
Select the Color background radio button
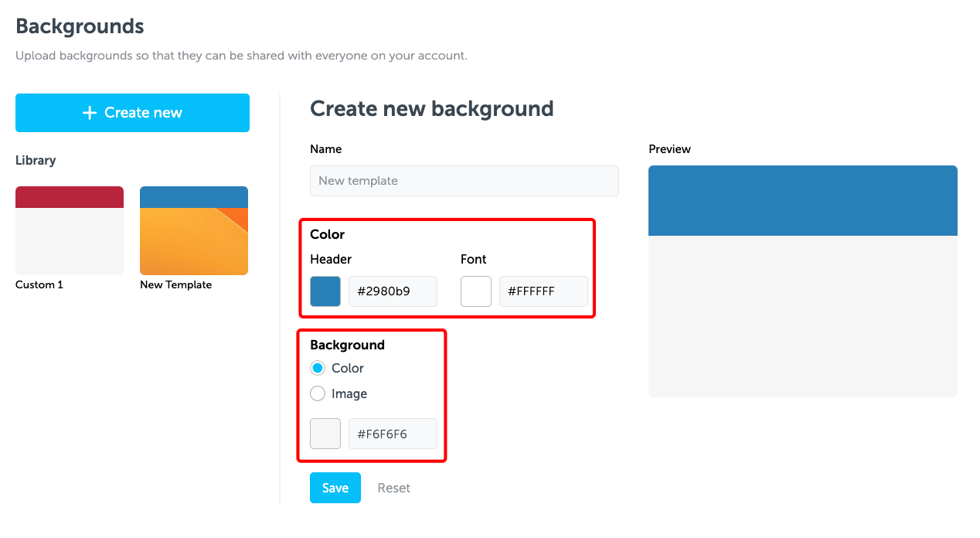click(318, 368)
